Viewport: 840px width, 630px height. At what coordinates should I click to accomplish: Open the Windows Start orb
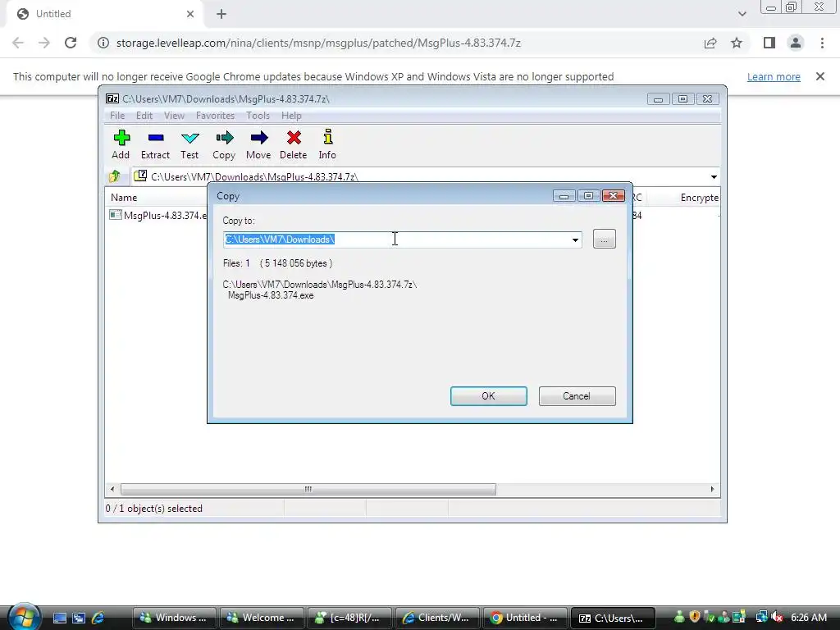(24, 617)
